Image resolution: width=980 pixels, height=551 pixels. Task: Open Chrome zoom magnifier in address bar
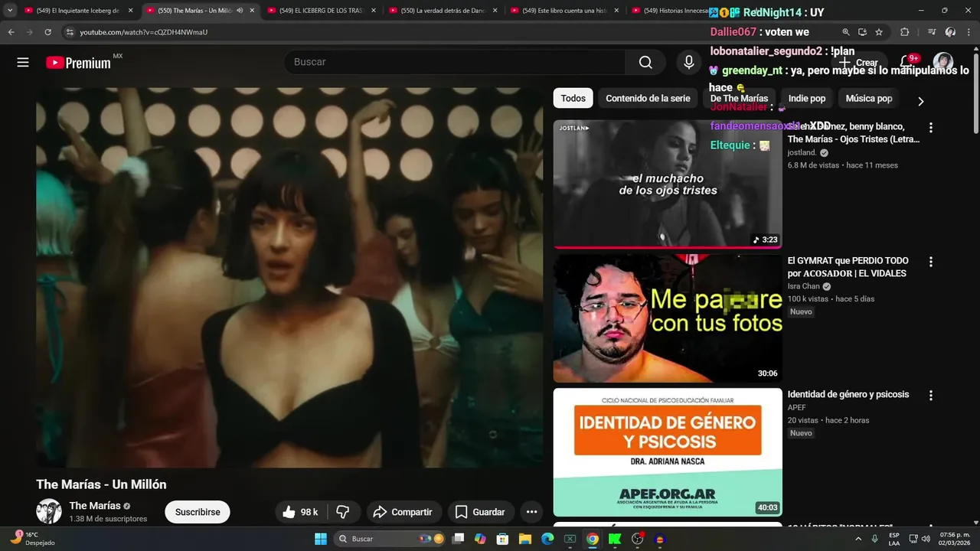pos(846,32)
